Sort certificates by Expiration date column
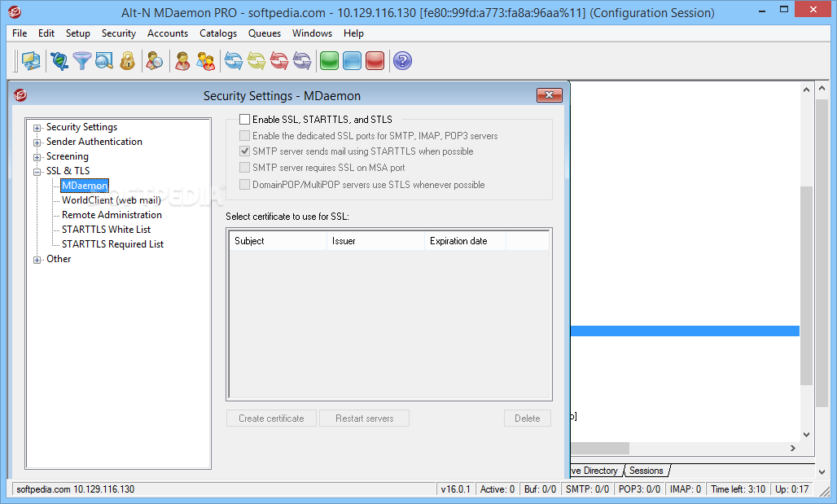Viewport: 837px width, 504px height. tap(465, 241)
